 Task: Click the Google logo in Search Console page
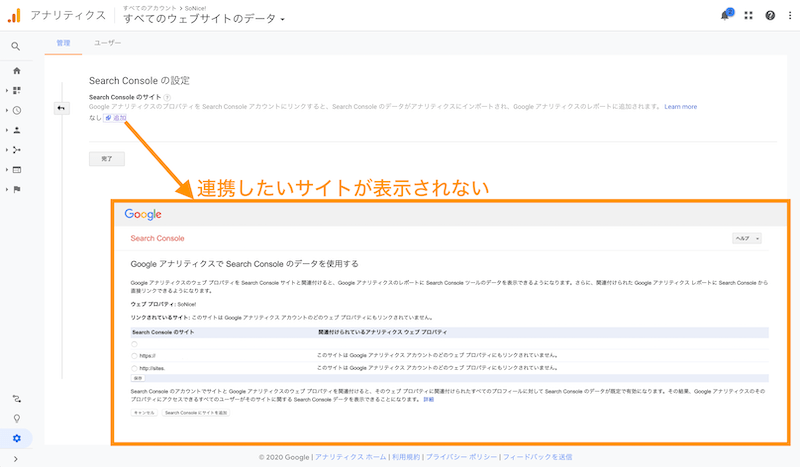143,214
